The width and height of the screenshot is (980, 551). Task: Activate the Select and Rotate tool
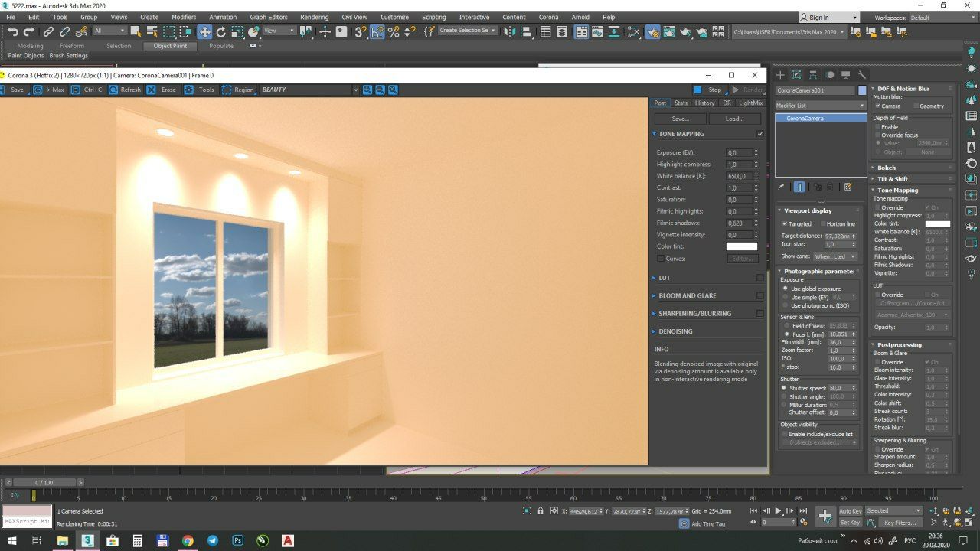pyautogui.click(x=221, y=31)
